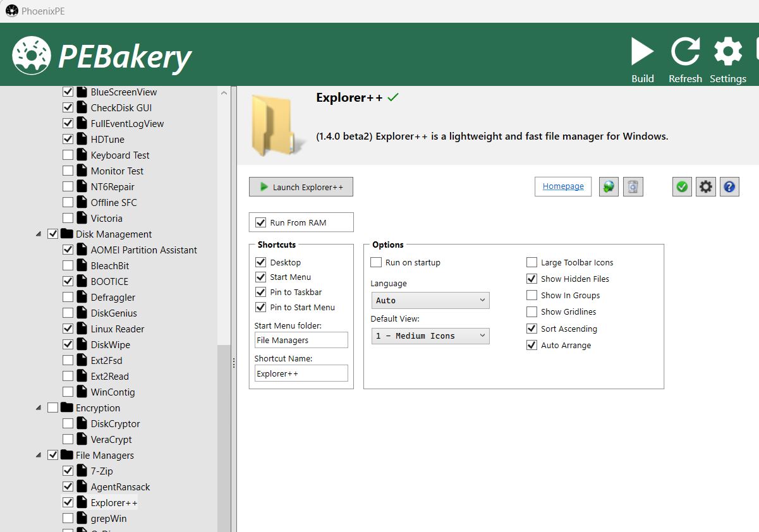This screenshot has width=759, height=532.
Task: Check the Keyboard Test tree checkbox
Action: (x=68, y=155)
